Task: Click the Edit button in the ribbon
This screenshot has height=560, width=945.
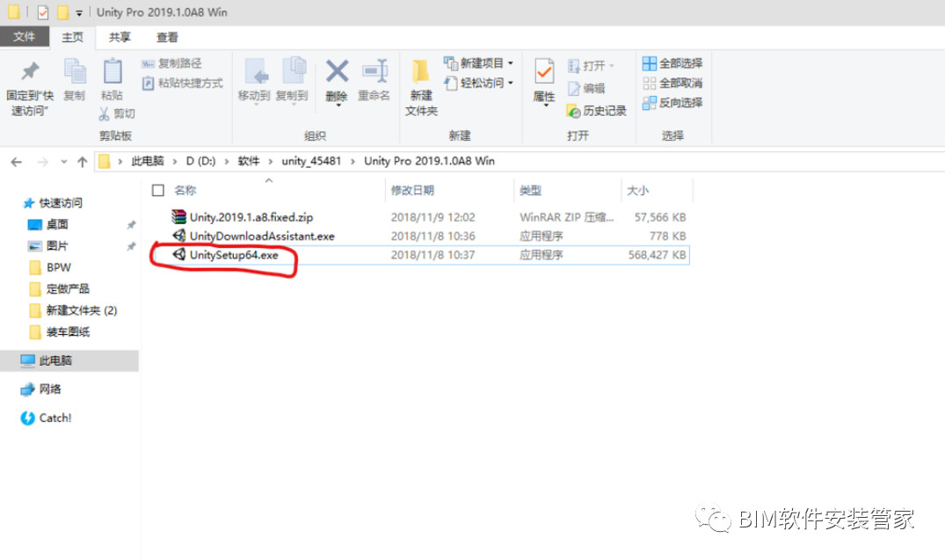Action: [585, 89]
